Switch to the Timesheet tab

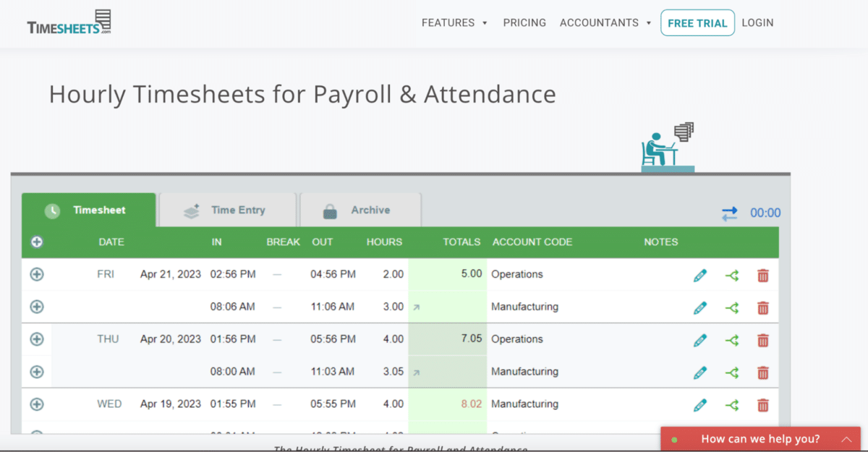[x=88, y=210]
